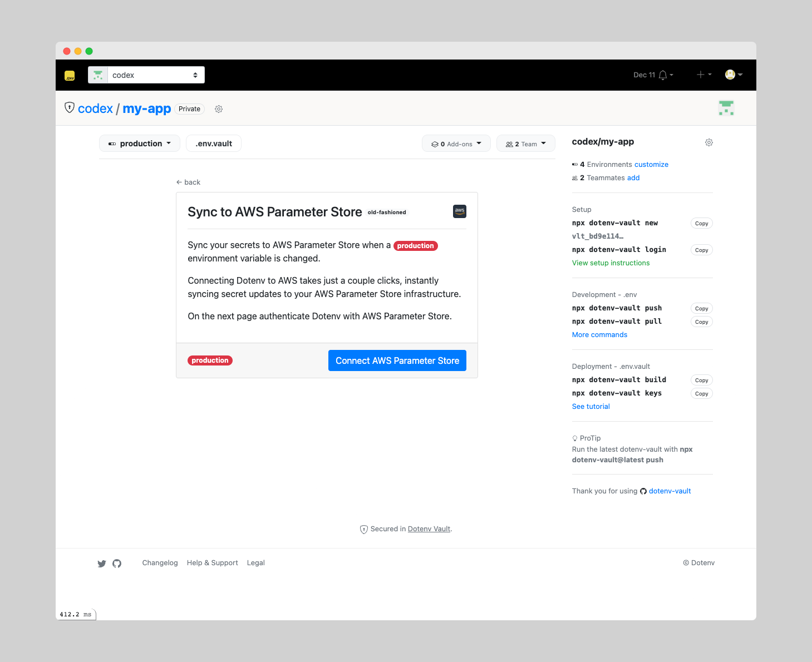This screenshot has width=812, height=662.
Task: Click the 412.2 ms timing badge
Action: 76,615
